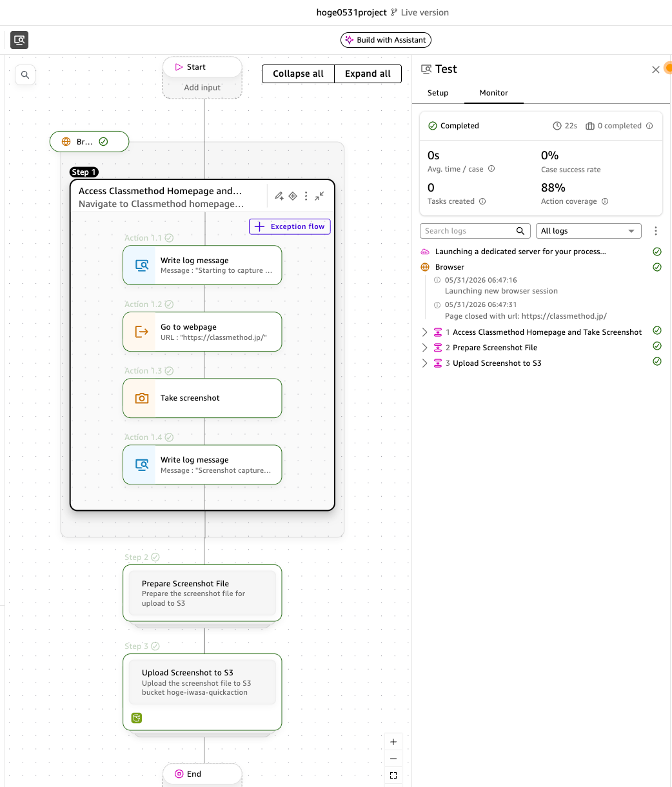Click pink step icon of Upload Screenshot to S3 log
This screenshot has height=787, width=672.
click(x=438, y=363)
